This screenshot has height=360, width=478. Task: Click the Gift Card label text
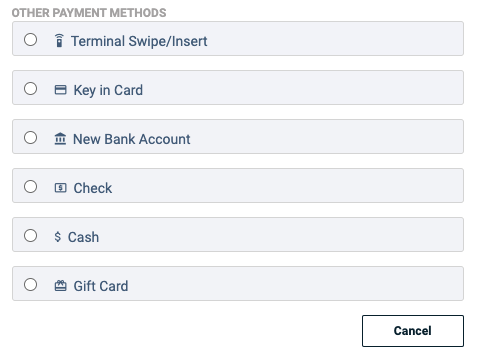click(x=101, y=286)
